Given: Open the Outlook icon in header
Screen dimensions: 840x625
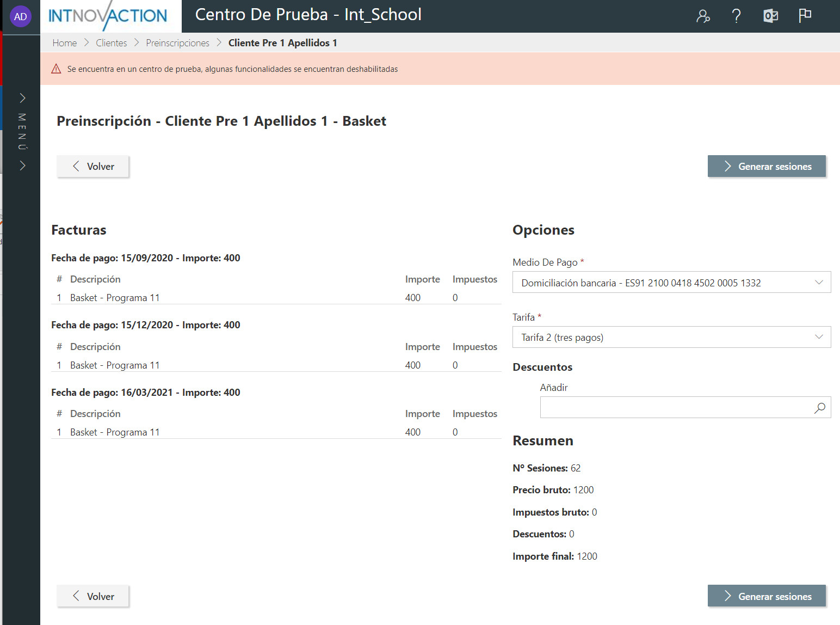Looking at the screenshot, I should (770, 16).
